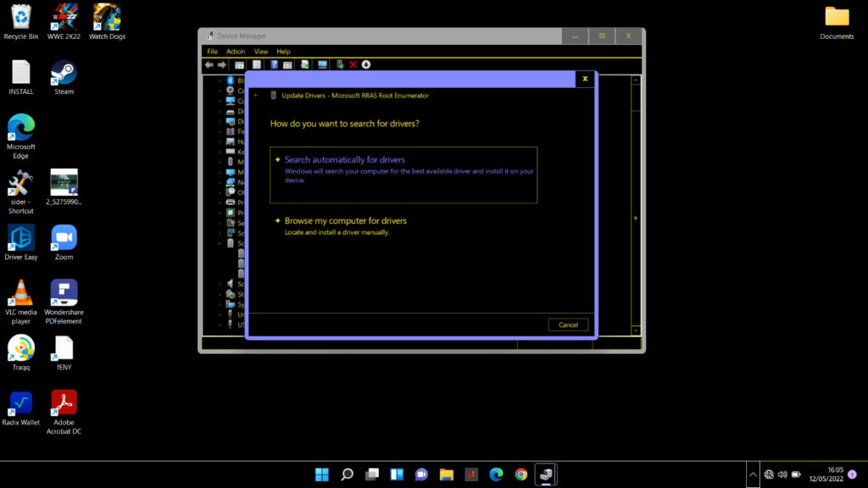Viewport: 868px width, 488px height.
Task: Open Help using the question mark toolbar icon
Action: [274, 64]
